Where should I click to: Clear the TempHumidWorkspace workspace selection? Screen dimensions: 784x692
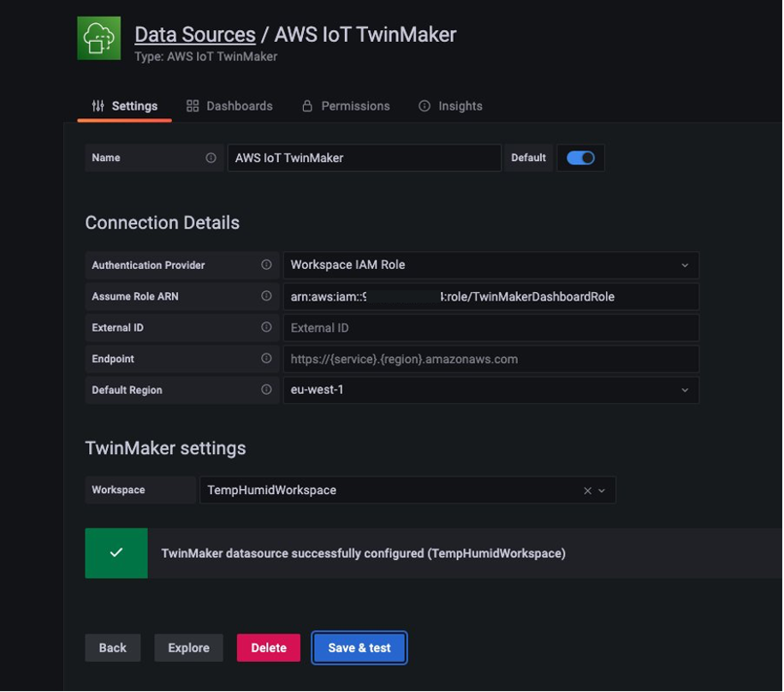click(587, 491)
